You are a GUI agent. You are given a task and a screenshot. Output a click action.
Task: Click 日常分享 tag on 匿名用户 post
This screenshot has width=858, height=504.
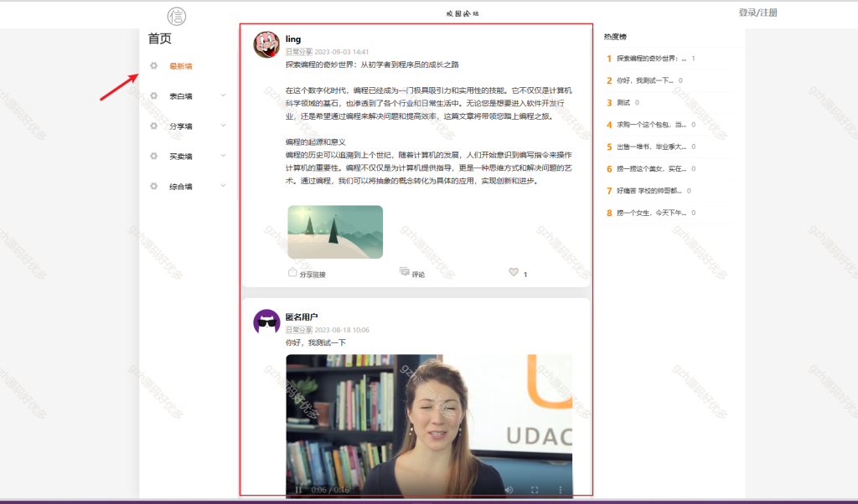coord(299,330)
